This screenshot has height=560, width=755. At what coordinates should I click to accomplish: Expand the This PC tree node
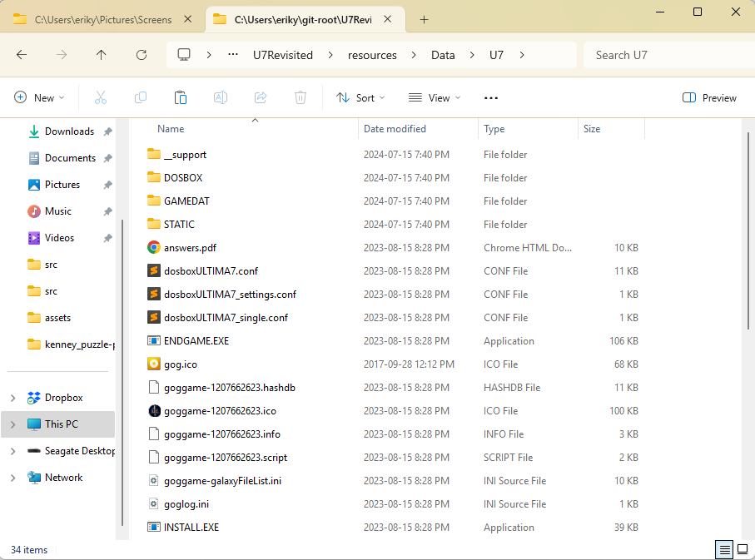[13, 424]
